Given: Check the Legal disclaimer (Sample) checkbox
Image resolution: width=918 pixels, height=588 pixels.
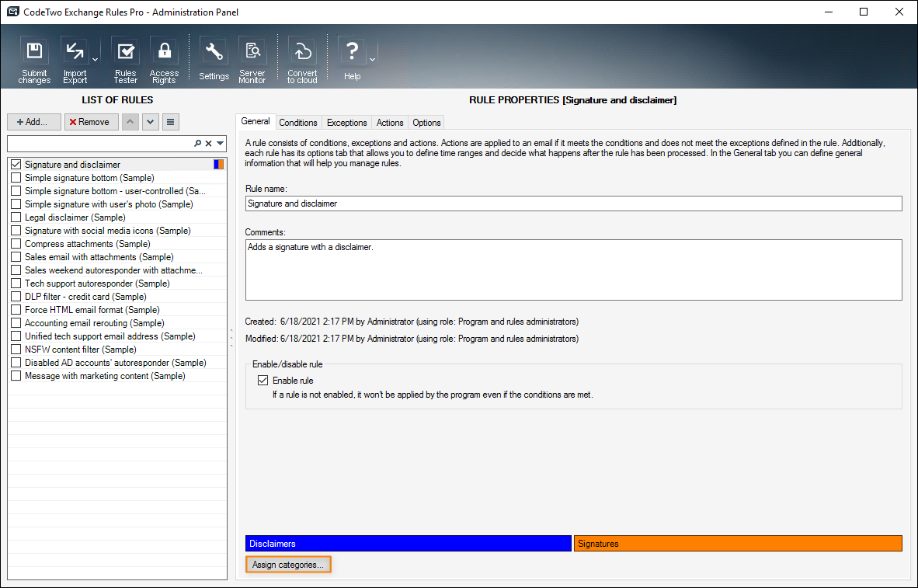Looking at the screenshot, I should tap(16, 217).
